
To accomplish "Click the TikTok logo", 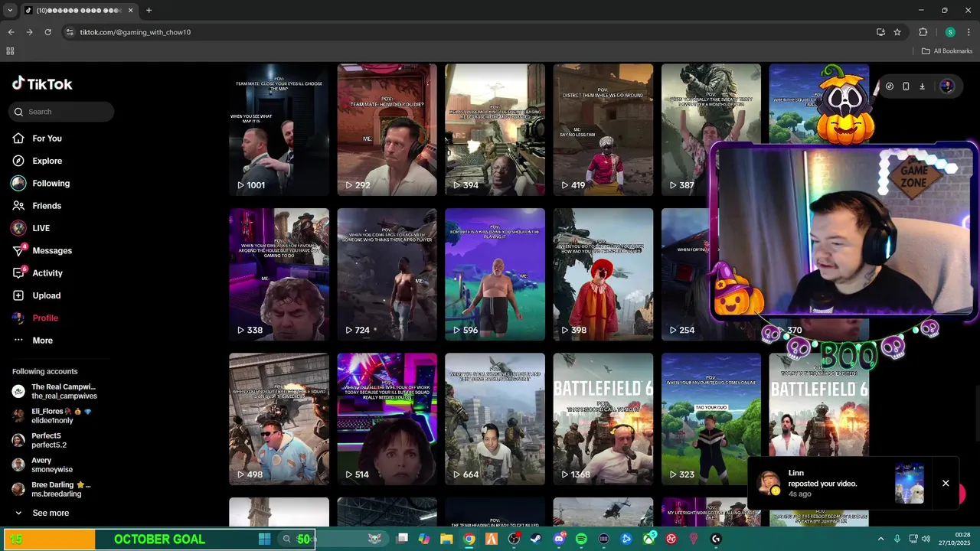I will click(42, 83).
